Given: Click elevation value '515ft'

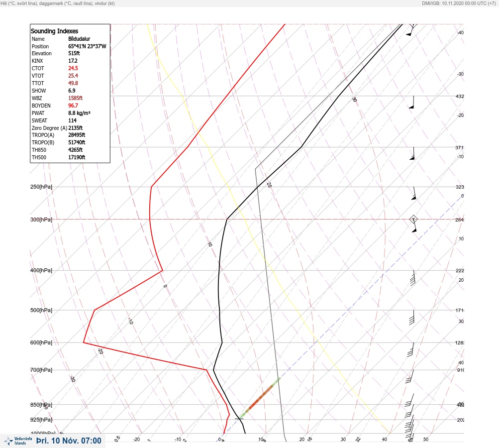Looking at the screenshot, I should pos(74,53).
